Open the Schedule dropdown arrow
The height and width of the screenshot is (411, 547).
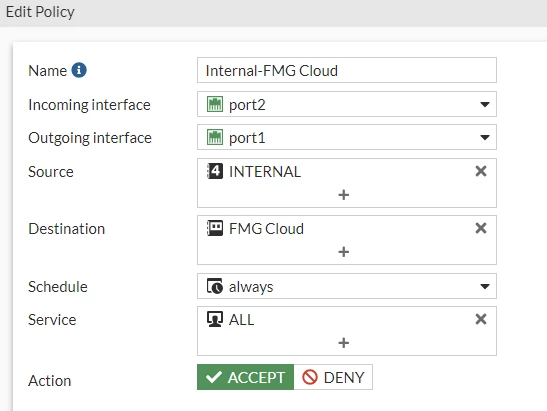pos(485,286)
